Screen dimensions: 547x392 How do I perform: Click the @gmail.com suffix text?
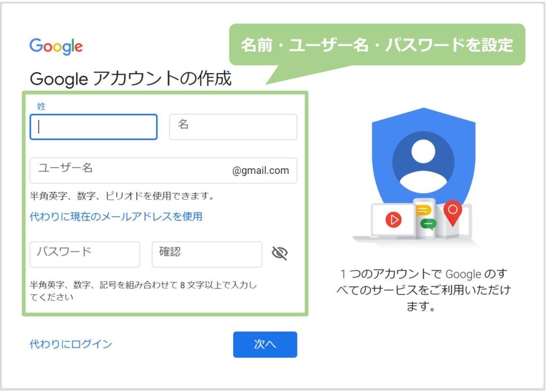[261, 170]
